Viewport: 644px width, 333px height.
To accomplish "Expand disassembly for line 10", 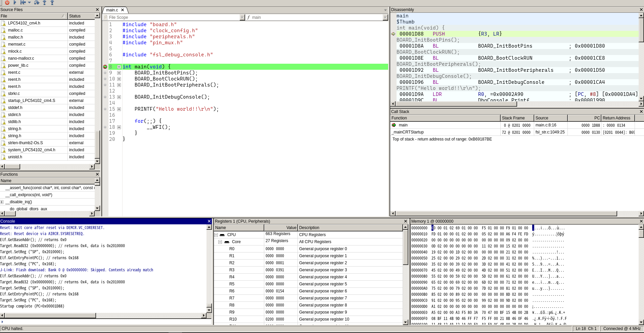I will (x=119, y=79).
